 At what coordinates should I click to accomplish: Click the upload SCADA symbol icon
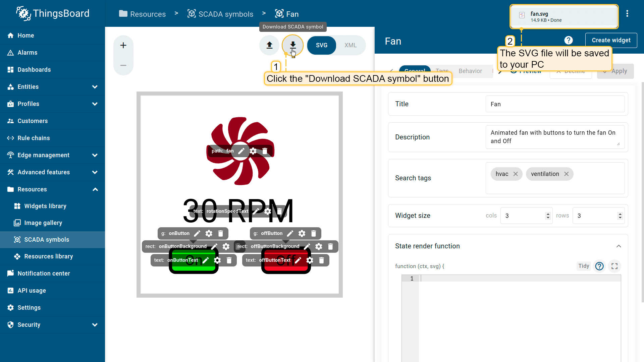pos(269,45)
